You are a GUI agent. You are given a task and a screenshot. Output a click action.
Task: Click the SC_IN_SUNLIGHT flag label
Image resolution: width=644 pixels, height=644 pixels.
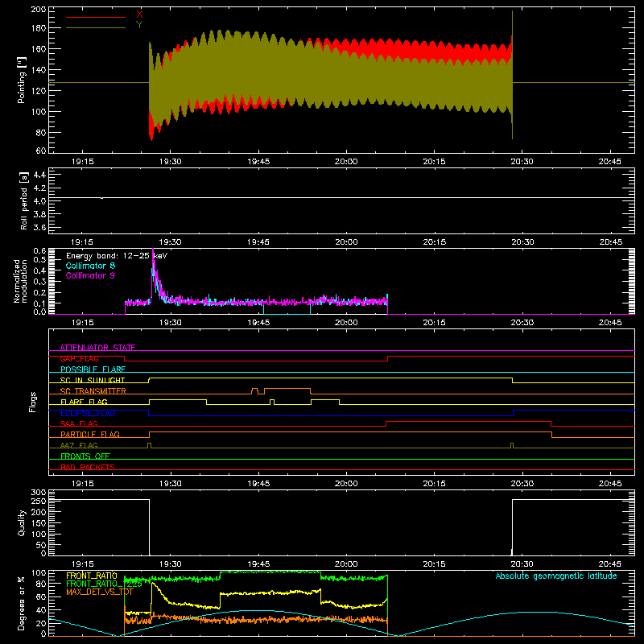pos(93,380)
